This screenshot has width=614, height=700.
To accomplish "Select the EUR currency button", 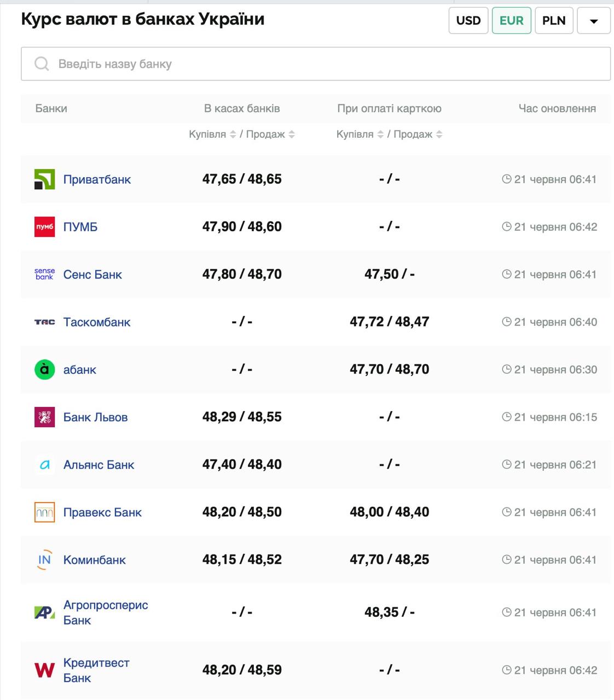I will (x=511, y=21).
